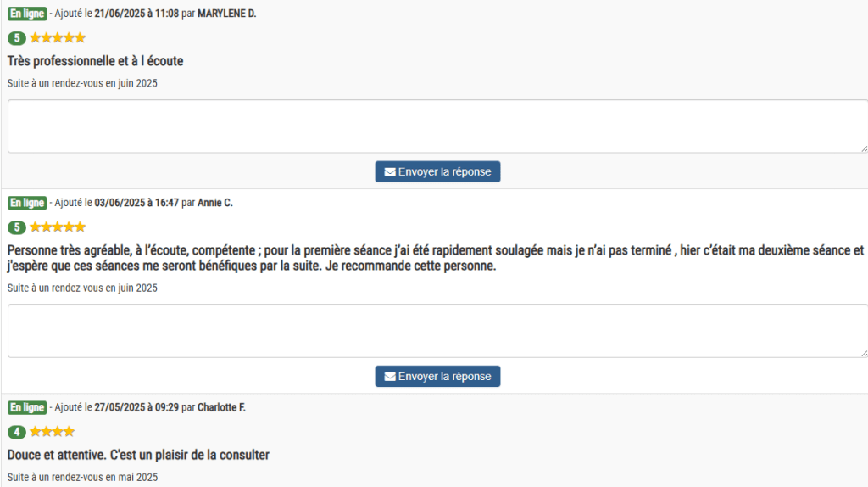Viewport: 868px width, 487px height.
Task: Click the envelope icon in Marylene's send button
Action: point(390,172)
